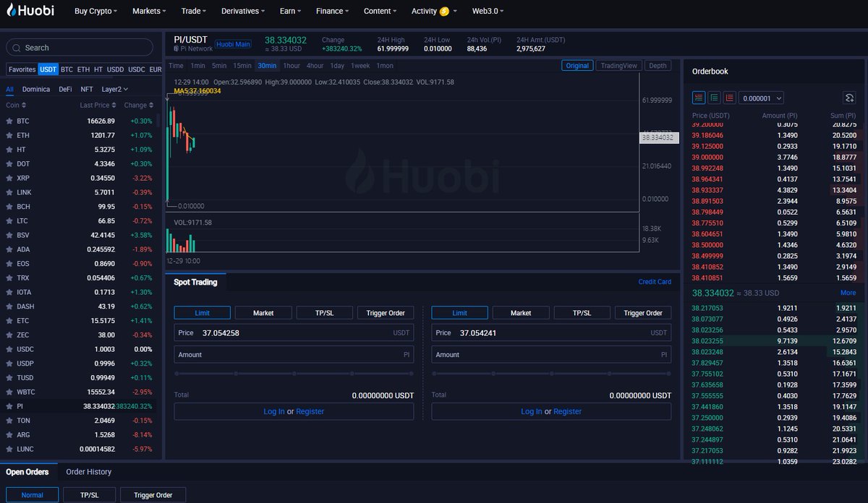
Task: Click the buy Price field 37.054258
Action: pyautogui.click(x=294, y=333)
